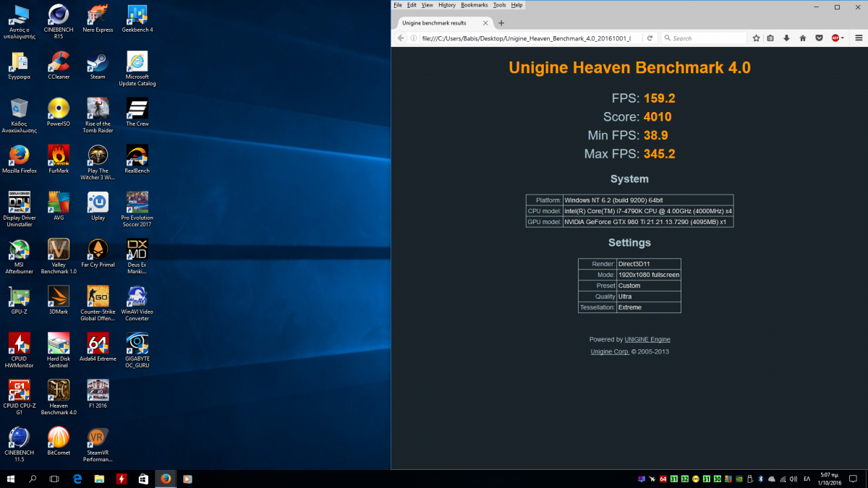This screenshot has width=868, height=488.
Task: Open Firefox History menu
Action: (447, 5)
